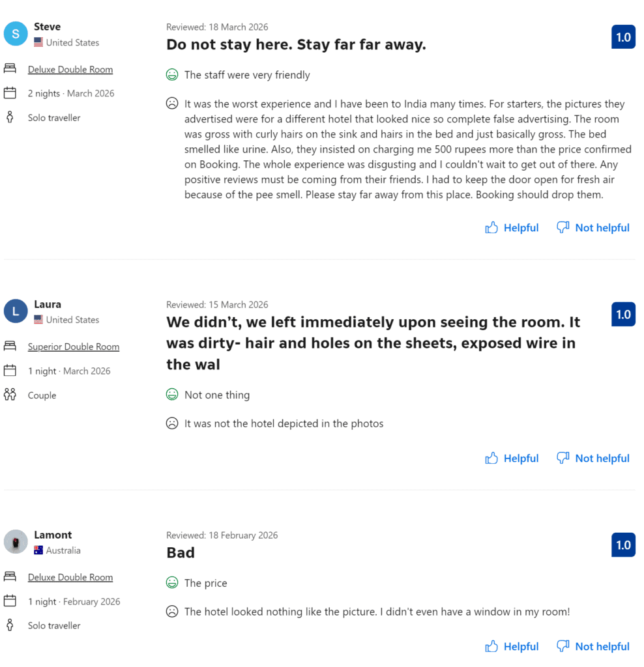Click Steve's blue avatar circle

click(x=16, y=33)
